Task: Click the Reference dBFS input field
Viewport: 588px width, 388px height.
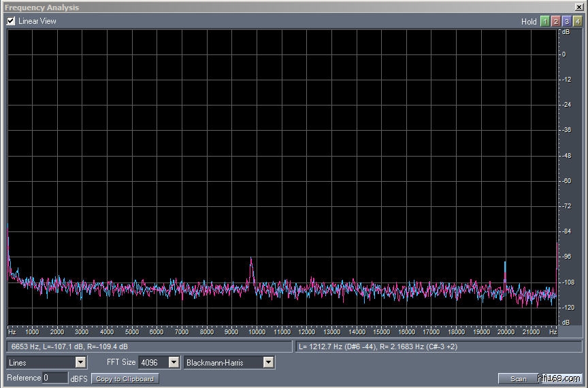Action: [54, 378]
